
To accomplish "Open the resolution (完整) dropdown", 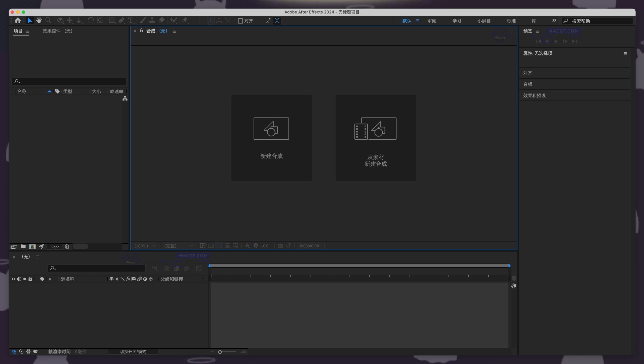I will 178,246.
